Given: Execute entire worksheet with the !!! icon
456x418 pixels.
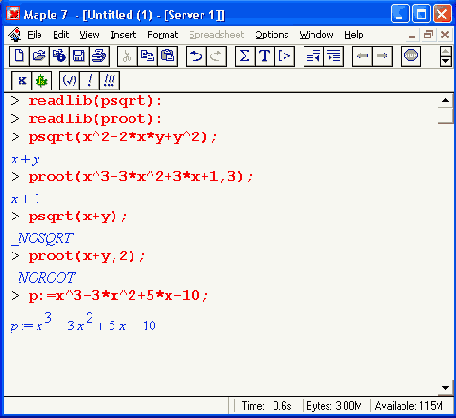Looking at the screenshot, I should coord(109,81).
